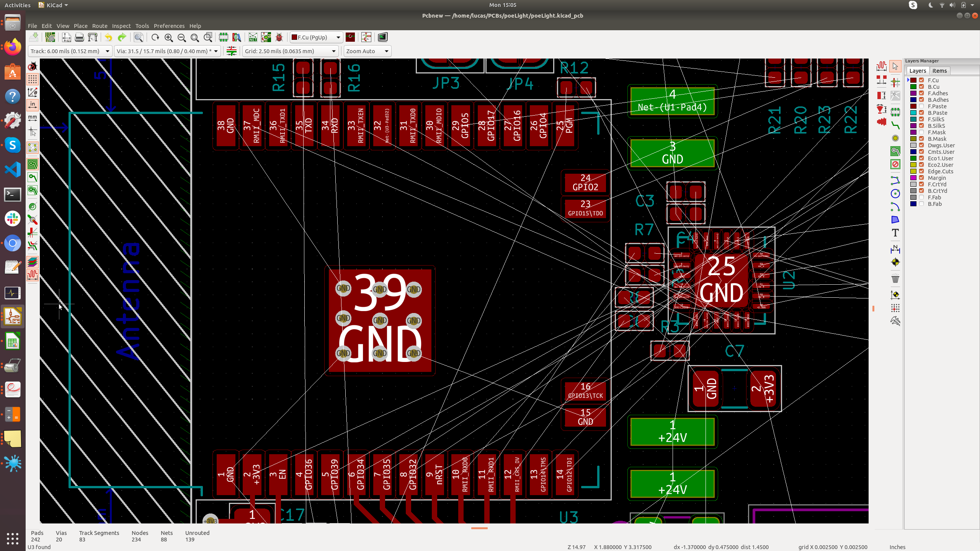This screenshot has height=551, width=980.
Task: Open the Inspect menu
Action: pyautogui.click(x=121, y=26)
